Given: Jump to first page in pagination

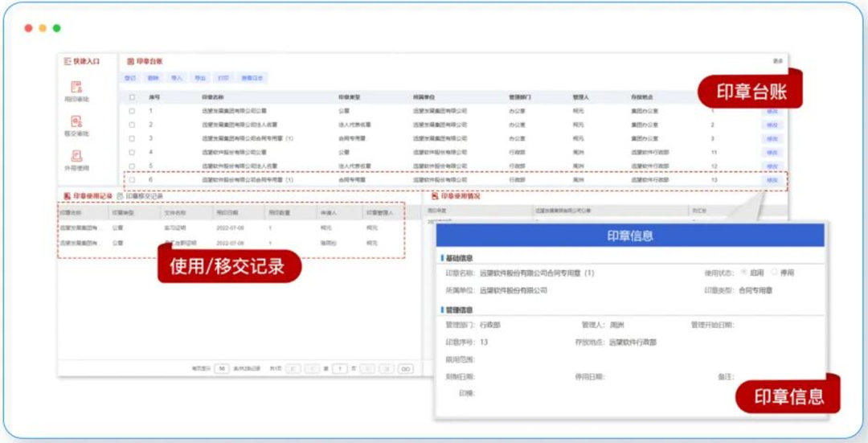Looking at the screenshot, I should point(293,369).
